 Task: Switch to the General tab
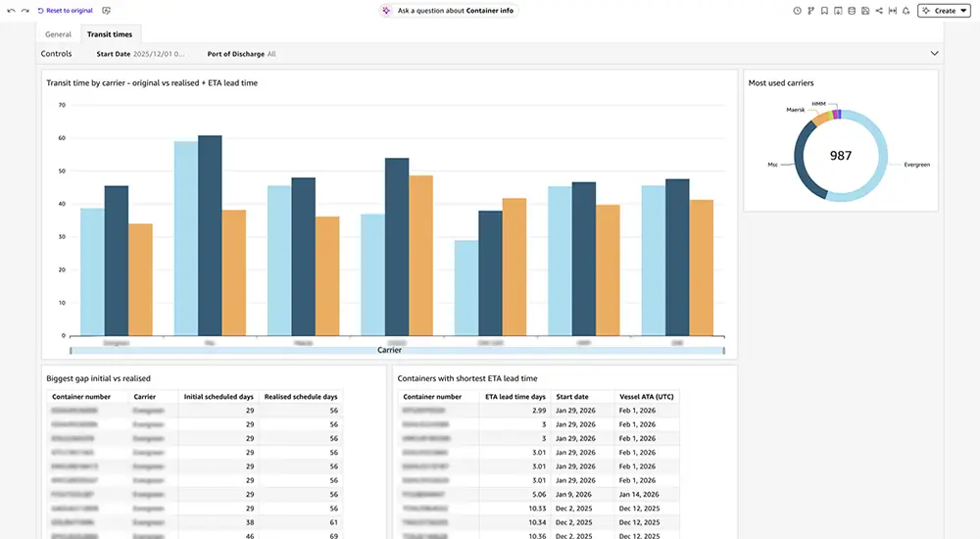coord(58,34)
